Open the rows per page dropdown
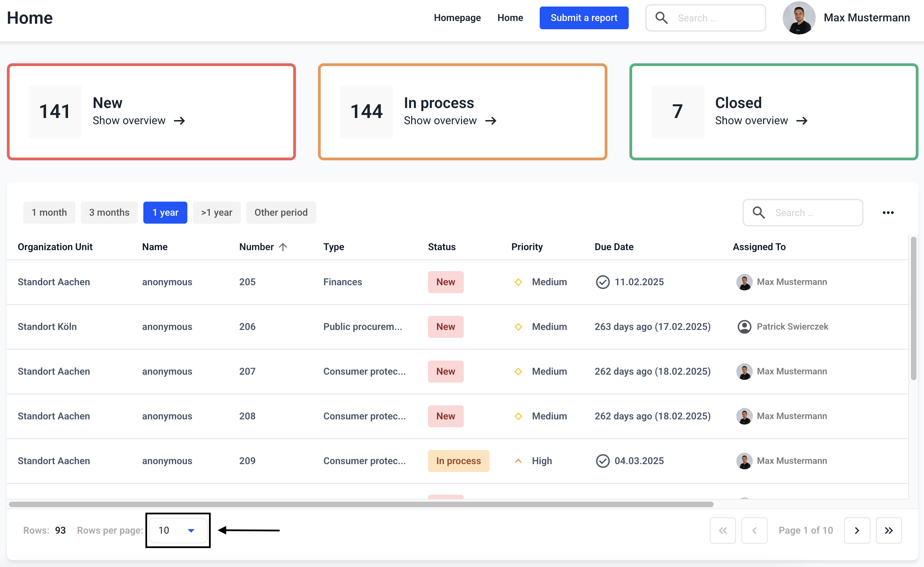The image size is (924, 567). [x=178, y=530]
